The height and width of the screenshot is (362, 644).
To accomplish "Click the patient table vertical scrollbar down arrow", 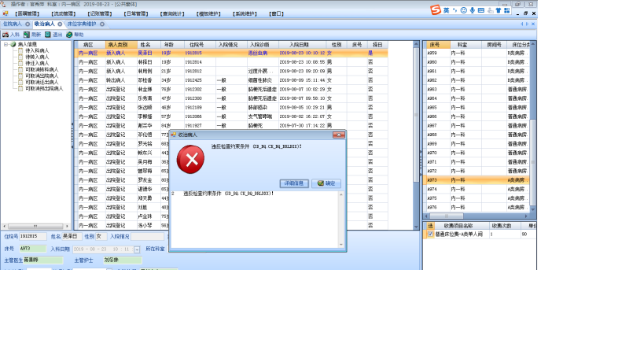I will click(x=416, y=227).
